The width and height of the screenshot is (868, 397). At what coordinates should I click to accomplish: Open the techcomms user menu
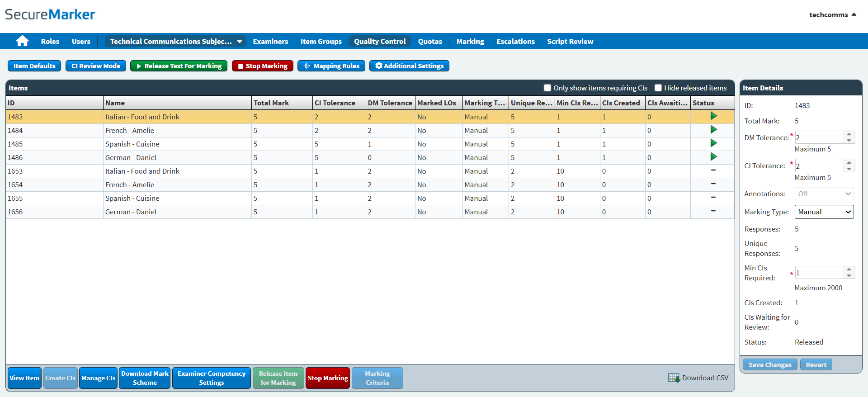[x=832, y=15]
